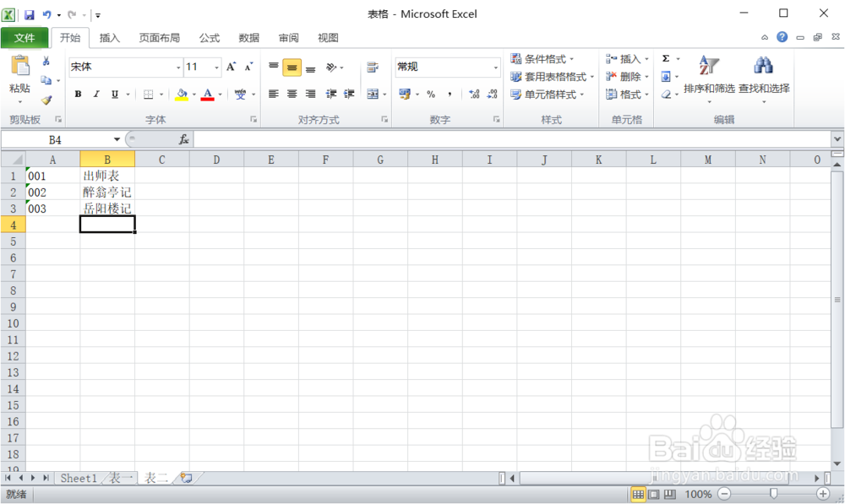Switch to the 页面布局 tab
The image size is (845, 504).
click(160, 38)
